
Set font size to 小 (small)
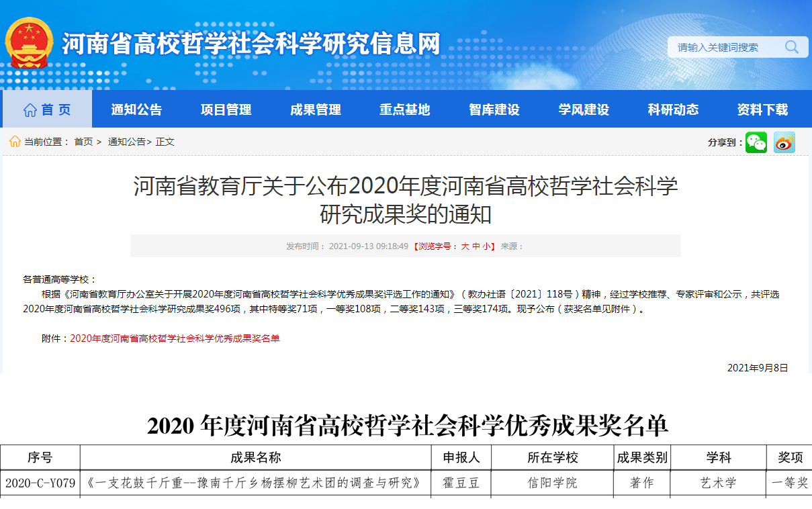486,246
